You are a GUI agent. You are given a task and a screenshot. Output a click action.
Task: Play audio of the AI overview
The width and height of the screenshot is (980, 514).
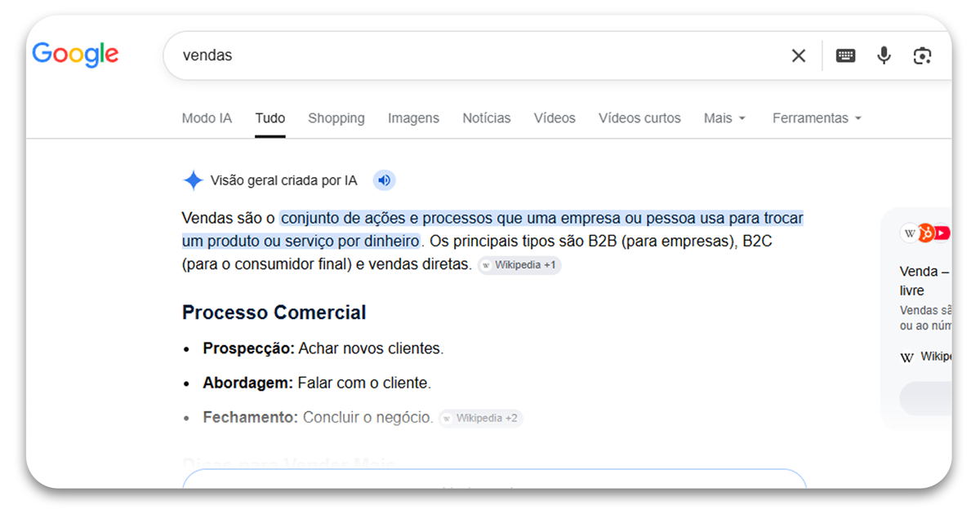click(x=385, y=180)
